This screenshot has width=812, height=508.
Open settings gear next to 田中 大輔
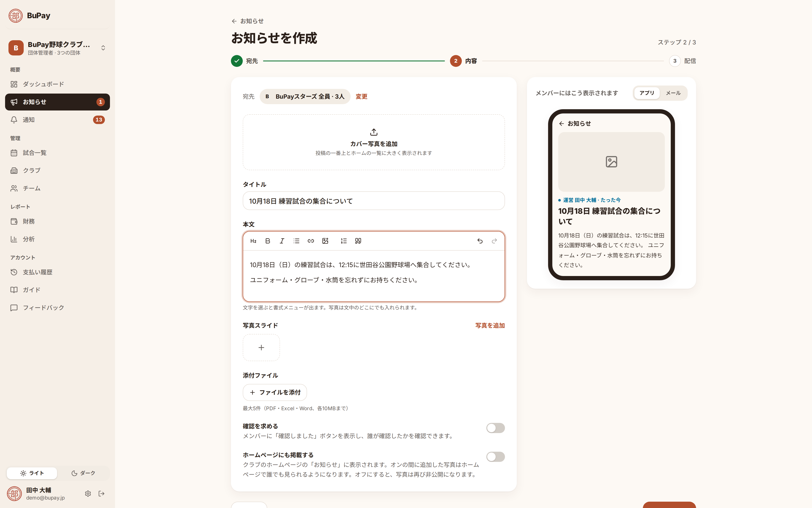(88, 494)
